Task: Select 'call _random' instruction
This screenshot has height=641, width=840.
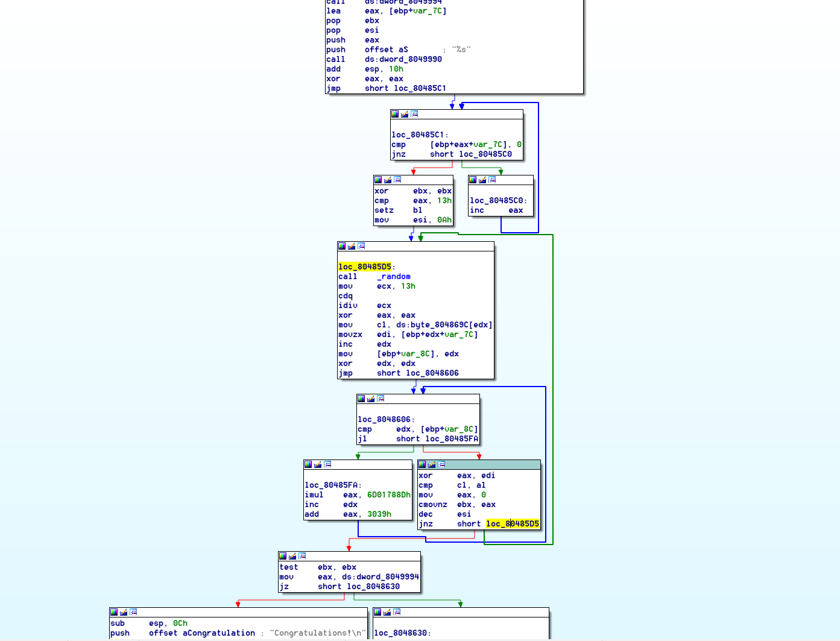Action: (374, 277)
